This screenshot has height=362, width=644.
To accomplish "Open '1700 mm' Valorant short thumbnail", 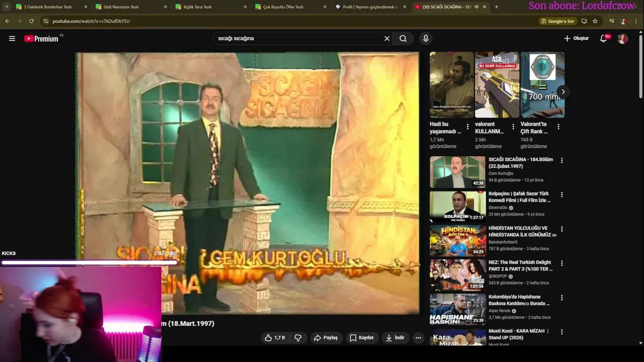I will click(542, 85).
